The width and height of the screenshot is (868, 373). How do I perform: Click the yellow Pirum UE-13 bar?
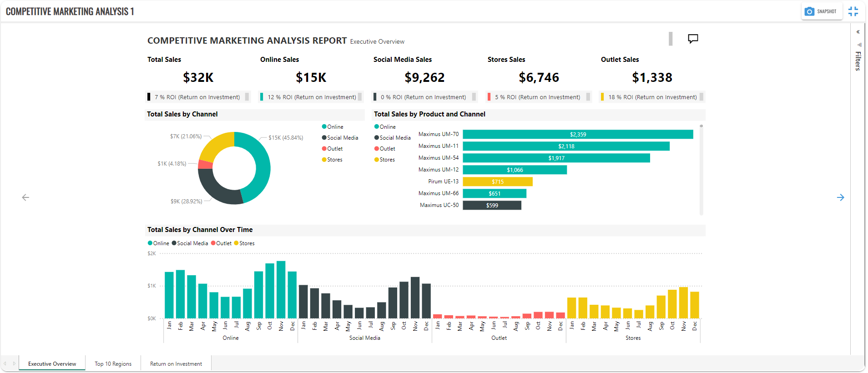tap(497, 181)
